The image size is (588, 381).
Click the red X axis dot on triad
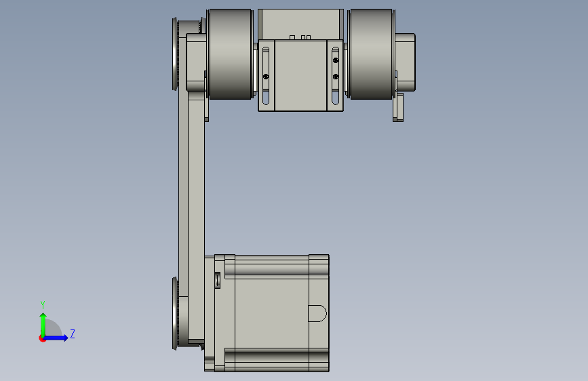click(41, 339)
